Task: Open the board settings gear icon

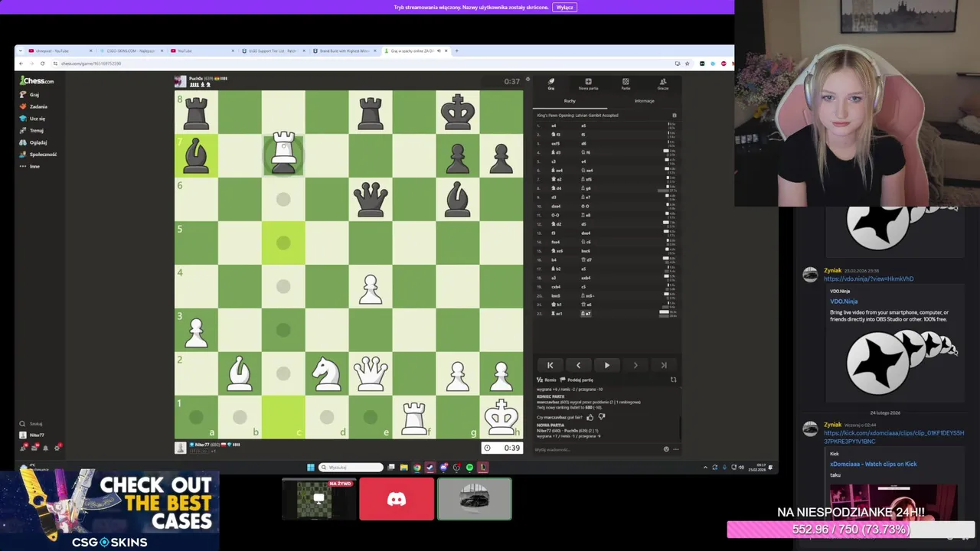Action: pyautogui.click(x=528, y=80)
